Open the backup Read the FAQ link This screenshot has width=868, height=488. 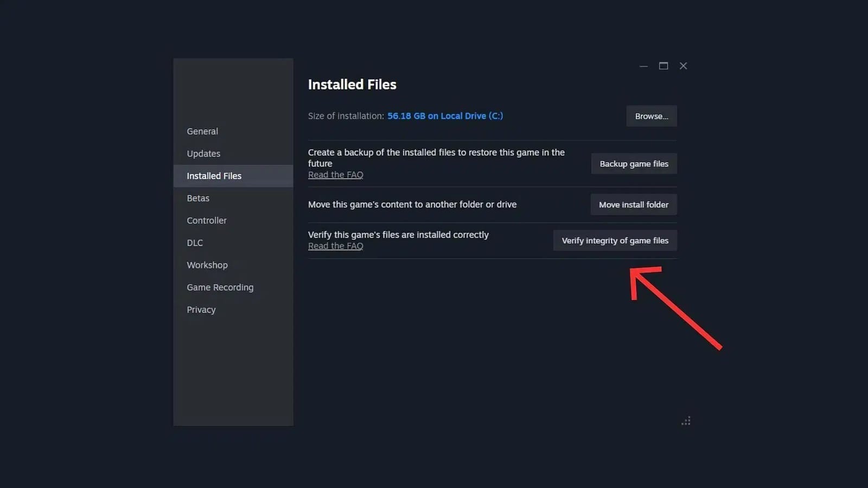335,175
